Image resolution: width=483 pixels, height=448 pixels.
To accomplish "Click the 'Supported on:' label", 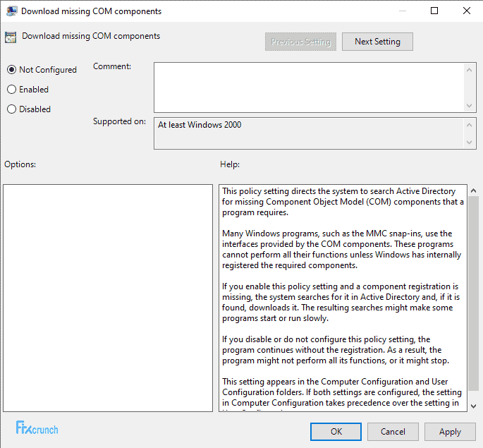I will pyautogui.click(x=120, y=121).
